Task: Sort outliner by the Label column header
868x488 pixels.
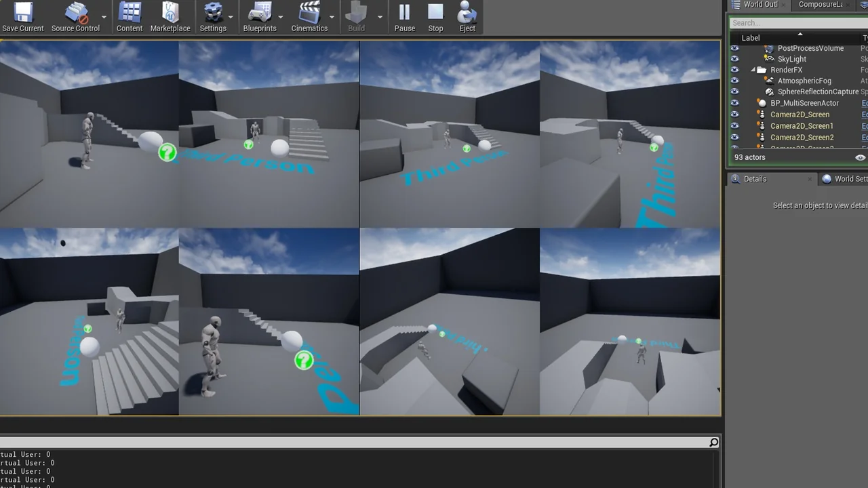Action: coord(750,37)
